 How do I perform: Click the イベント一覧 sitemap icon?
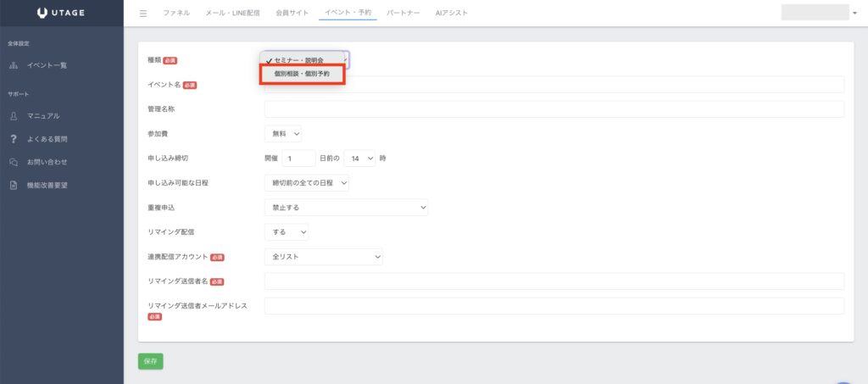[14, 65]
